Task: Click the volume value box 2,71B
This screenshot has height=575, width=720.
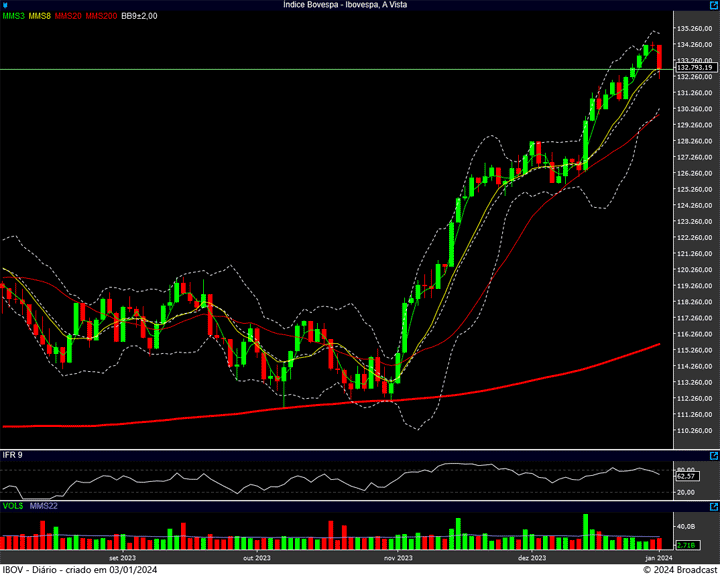Action: (685, 544)
